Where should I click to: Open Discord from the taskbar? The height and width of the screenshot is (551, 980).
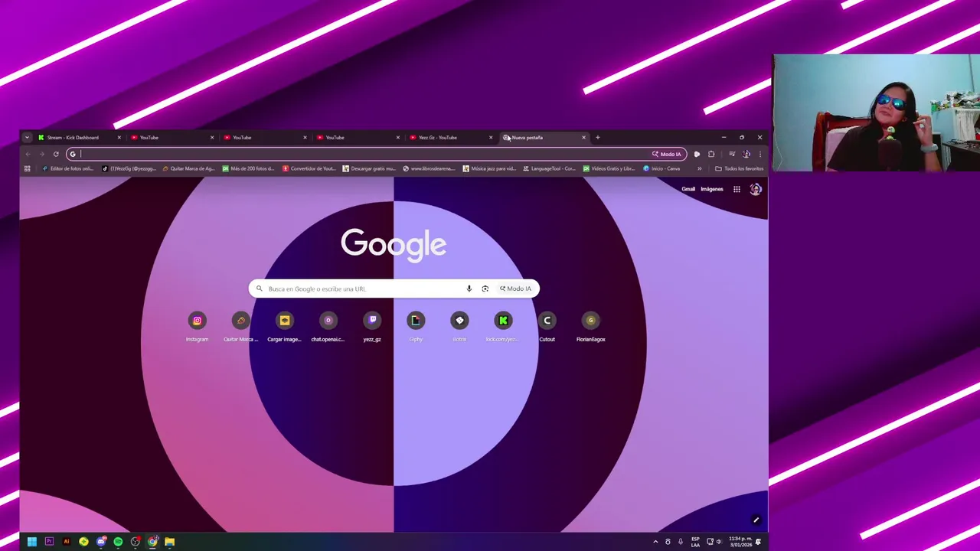point(100,542)
